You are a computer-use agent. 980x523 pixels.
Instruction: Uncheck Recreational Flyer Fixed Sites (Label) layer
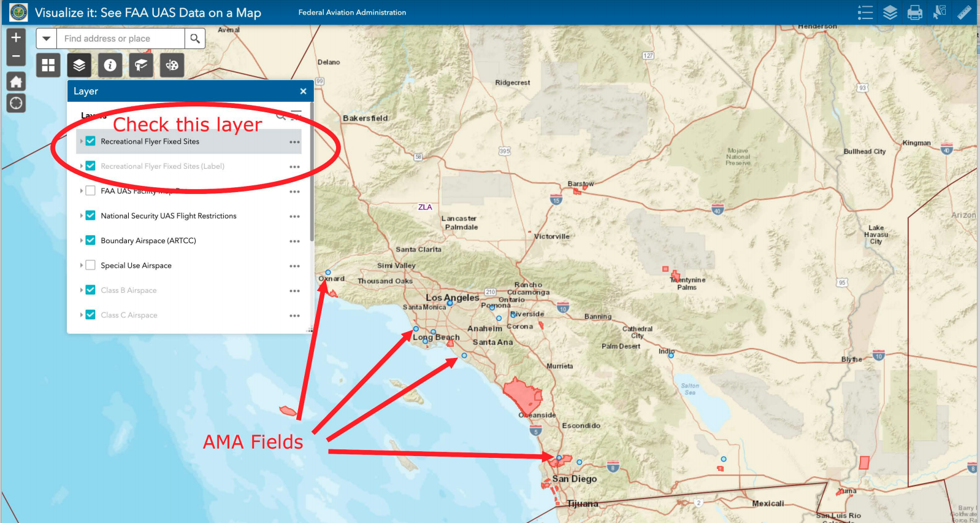click(x=90, y=166)
